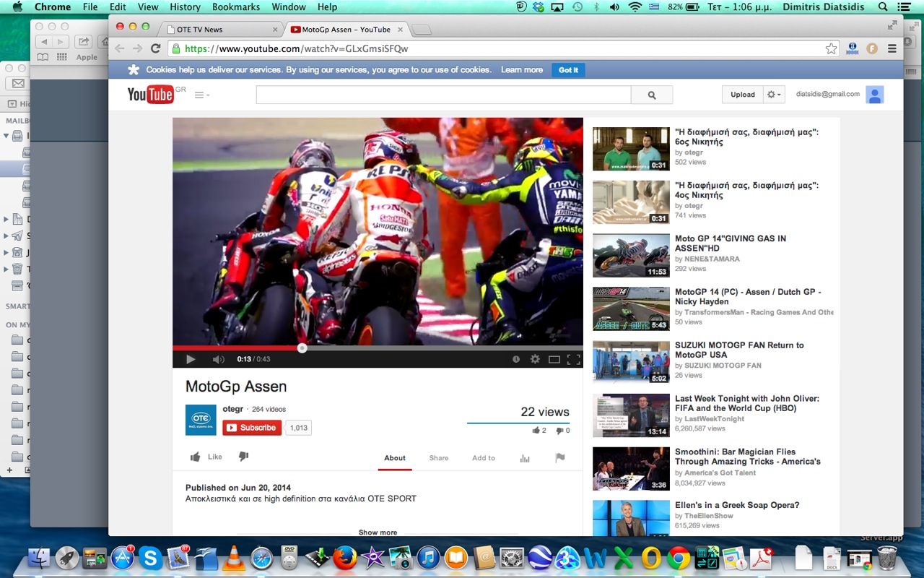The width and height of the screenshot is (924, 578).
Task: Mute the video player volume icon
Action: pyautogui.click(x=218, y=359)
